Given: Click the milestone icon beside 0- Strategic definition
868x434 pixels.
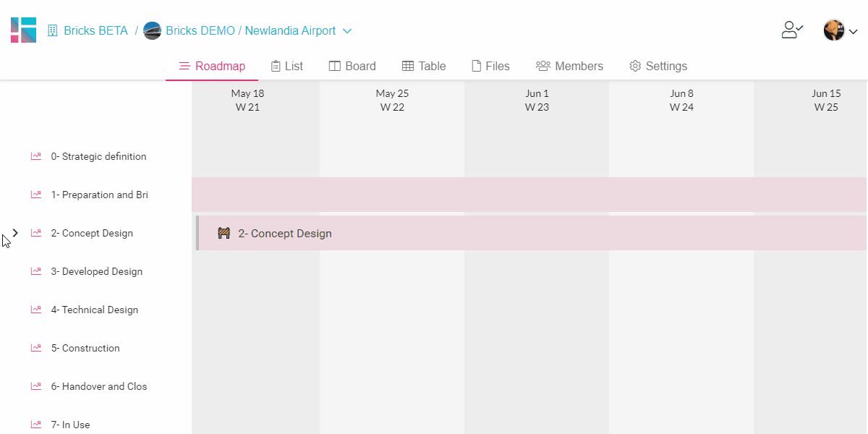Looking at the screenshot, I should (x=36, y=156).
